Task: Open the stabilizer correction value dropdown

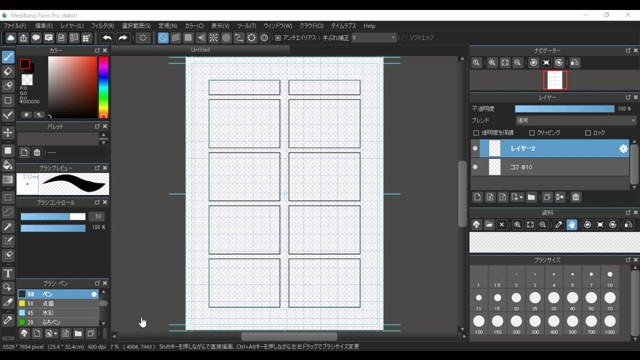Action: [374, 38]
